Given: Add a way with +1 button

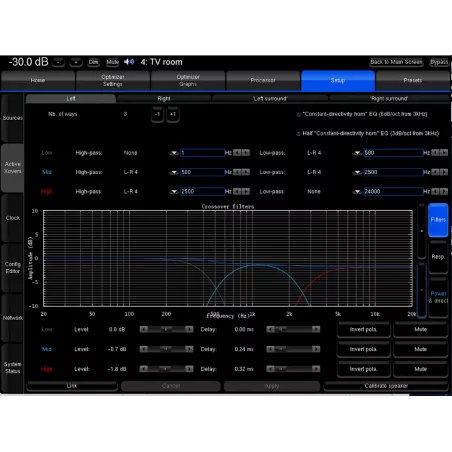Looking at the screenshot, I should pos(173,114).
